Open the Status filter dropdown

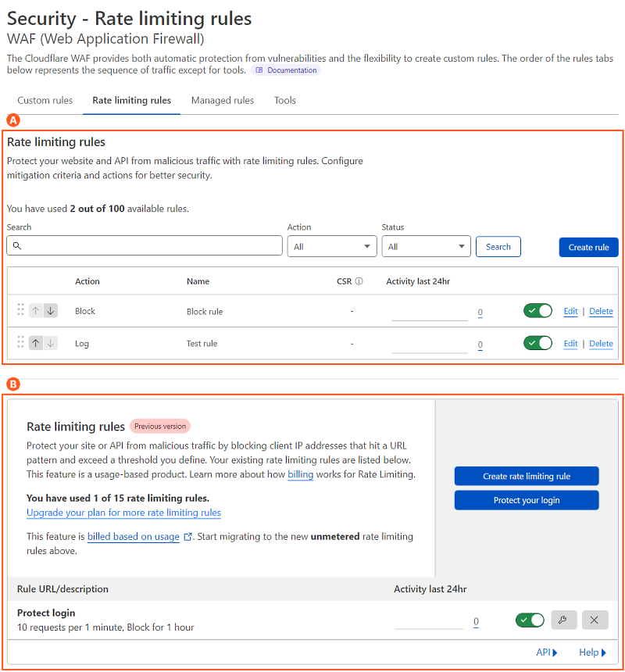(426, 246)
